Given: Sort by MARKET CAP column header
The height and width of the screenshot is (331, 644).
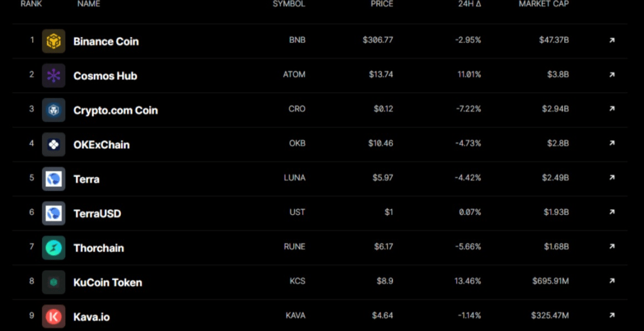Looking at the screenshot, I should 544,4.
